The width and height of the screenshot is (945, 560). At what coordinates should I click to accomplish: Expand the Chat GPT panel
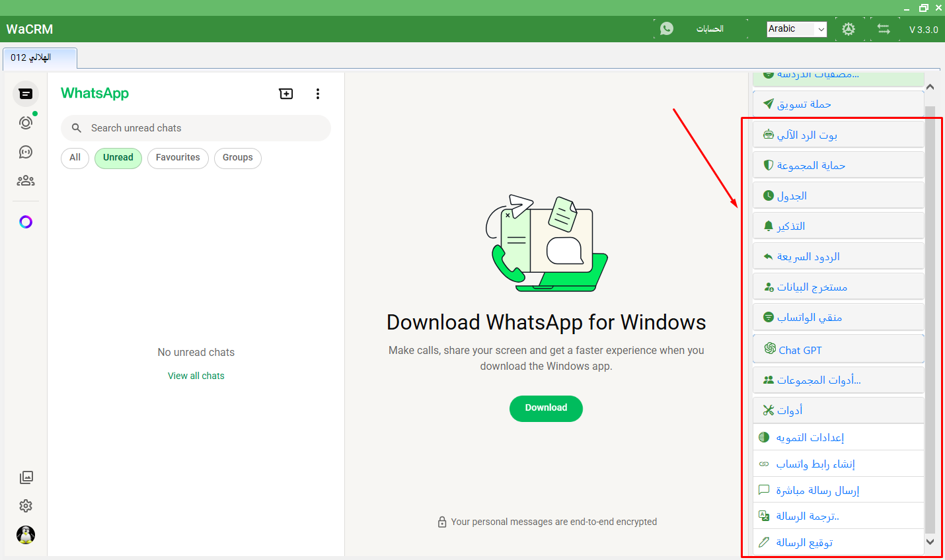click(x=838, y=349)
